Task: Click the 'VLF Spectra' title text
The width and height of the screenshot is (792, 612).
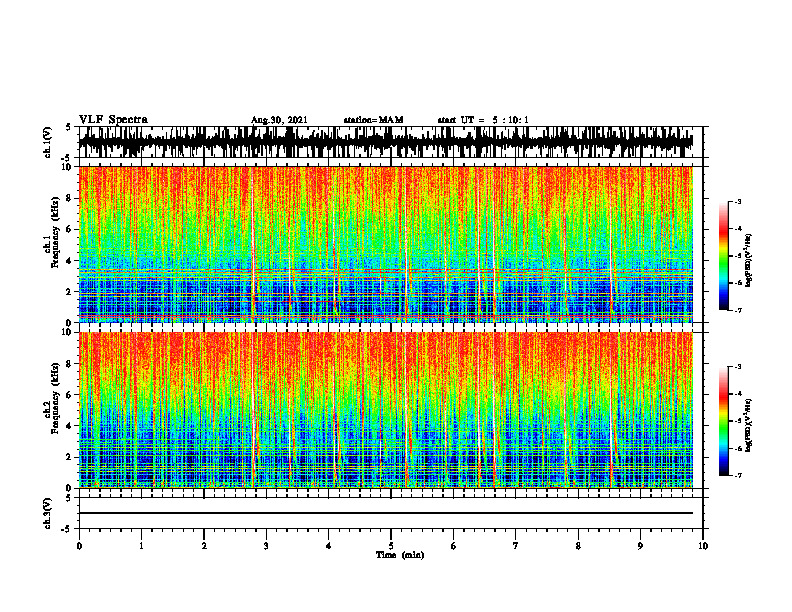Action: click(113, 120)
